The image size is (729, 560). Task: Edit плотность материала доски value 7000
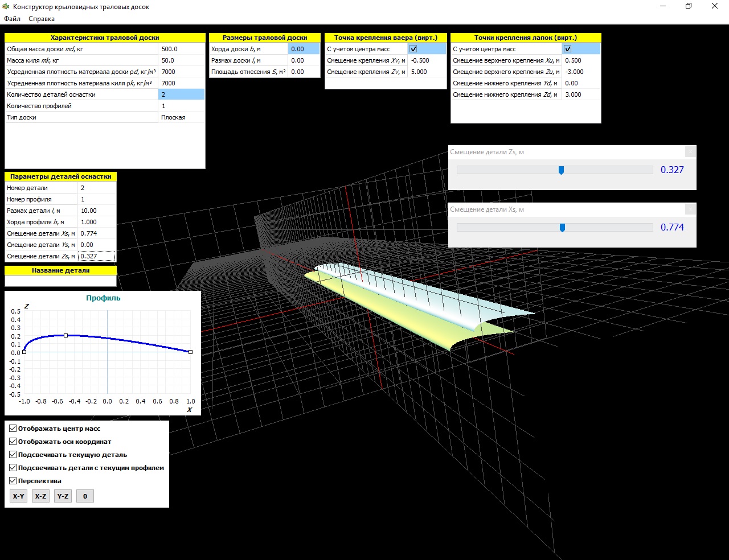click(x=181, y=72)
